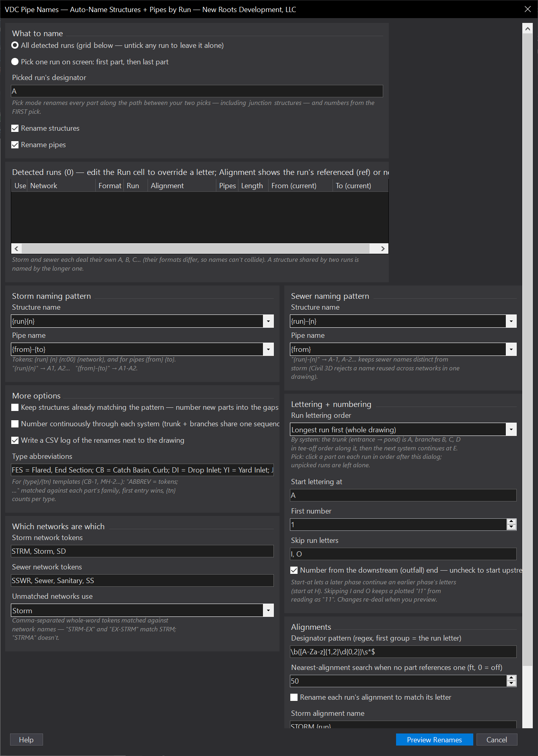
Task: Click First number decrement arrow
Action: click(511, 527)
